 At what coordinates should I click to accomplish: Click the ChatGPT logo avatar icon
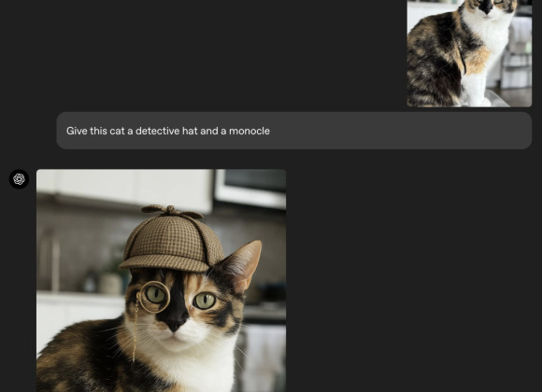click(19, 179)
